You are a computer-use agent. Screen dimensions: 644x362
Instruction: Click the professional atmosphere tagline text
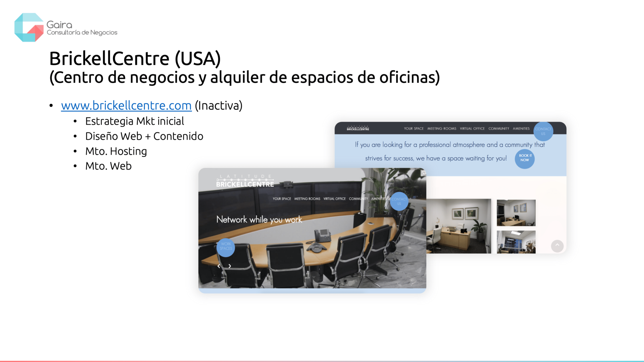[450, 151]
